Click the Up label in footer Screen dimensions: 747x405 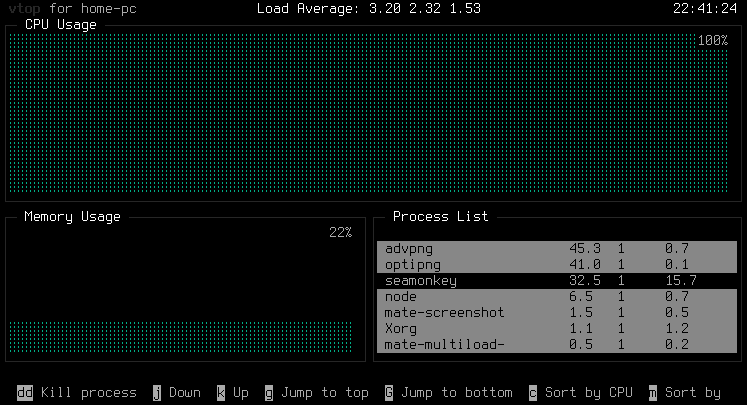pos(241,393)
